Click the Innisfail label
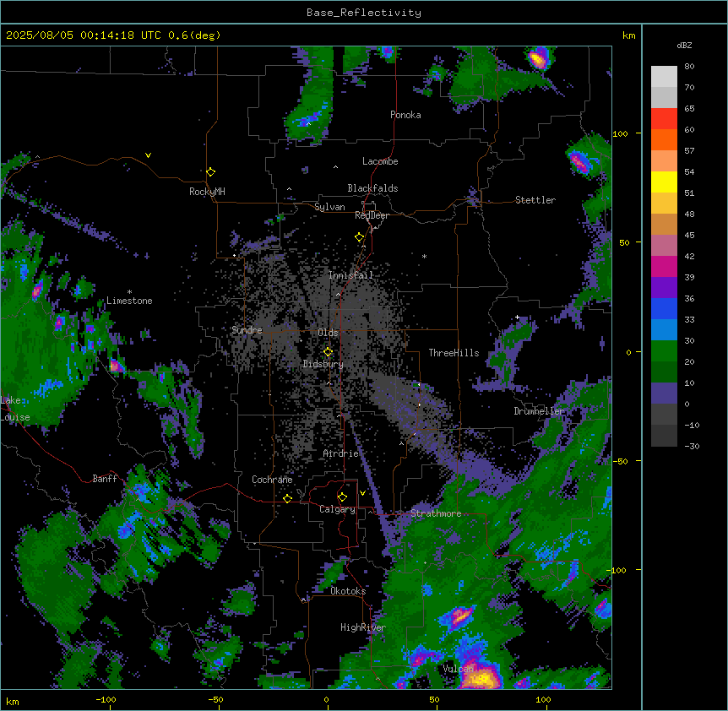 [x=350, y=275]
